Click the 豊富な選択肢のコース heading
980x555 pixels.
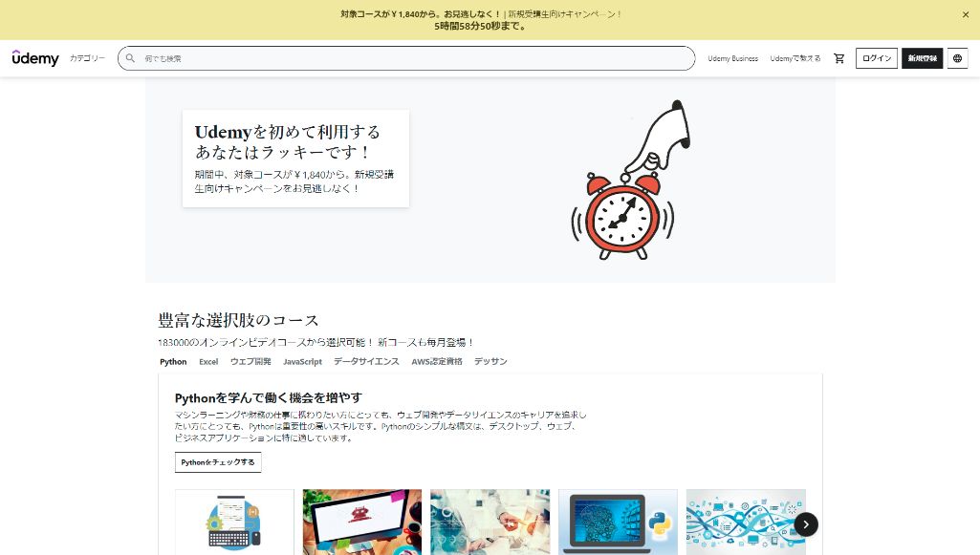[238, 320]
